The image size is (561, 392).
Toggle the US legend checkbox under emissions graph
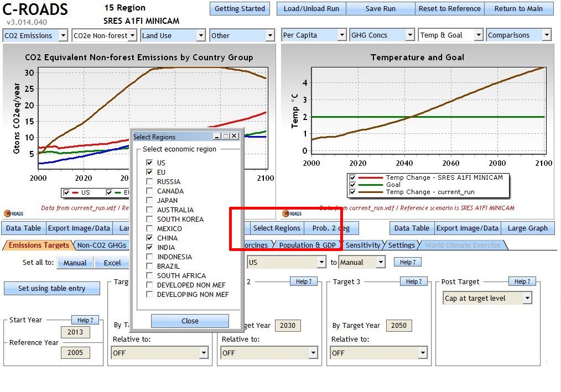pyautogui.click(x=66, y=192)
